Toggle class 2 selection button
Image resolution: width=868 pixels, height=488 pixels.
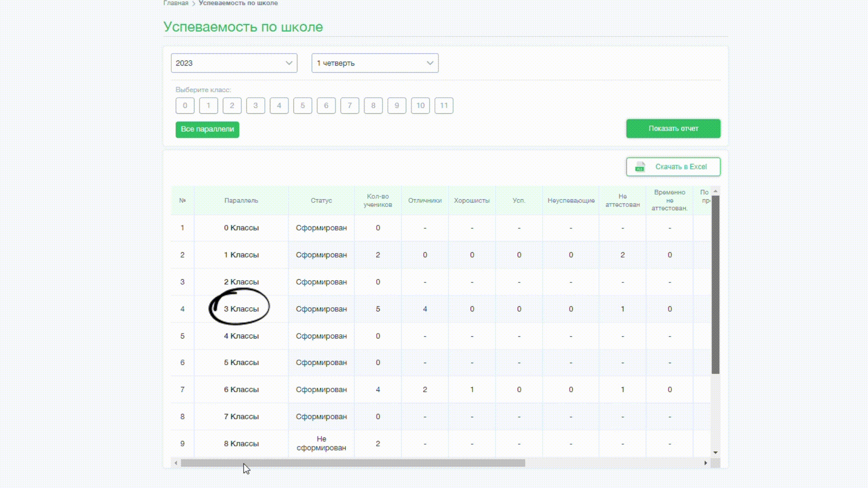(232, 106)
